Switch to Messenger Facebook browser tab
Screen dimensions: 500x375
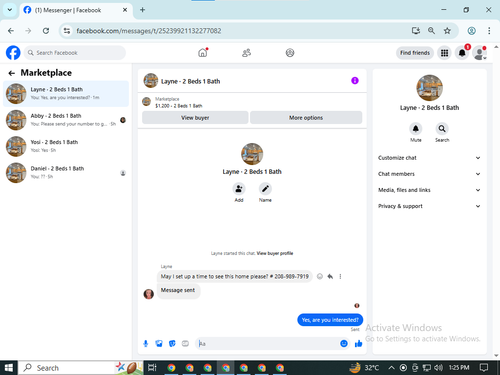point(76,10)
